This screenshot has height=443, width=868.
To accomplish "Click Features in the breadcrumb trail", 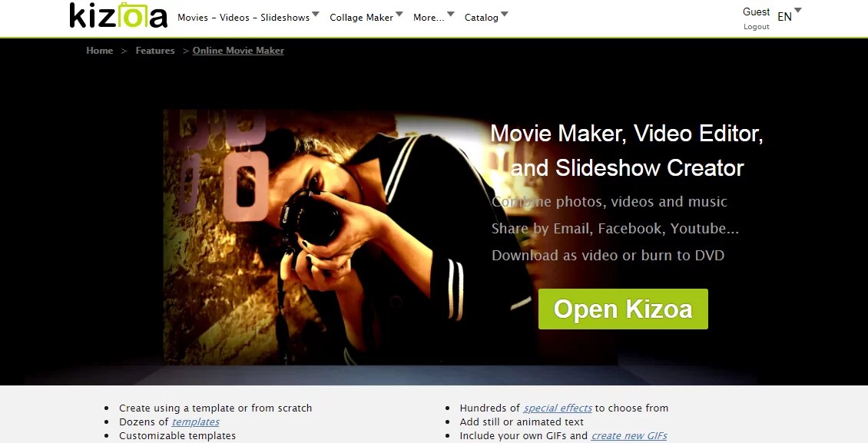I will pyautogui.click(x=155, y=50).
